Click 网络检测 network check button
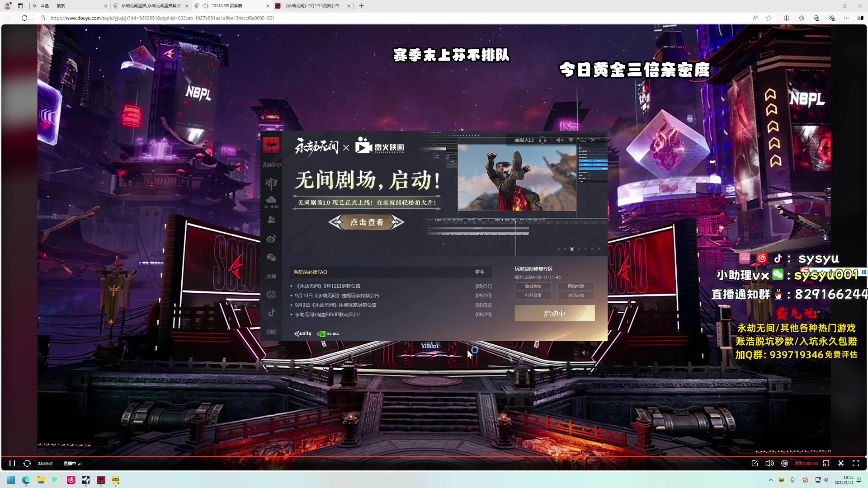Screen dimensions: 868x488 coord(576,286)
